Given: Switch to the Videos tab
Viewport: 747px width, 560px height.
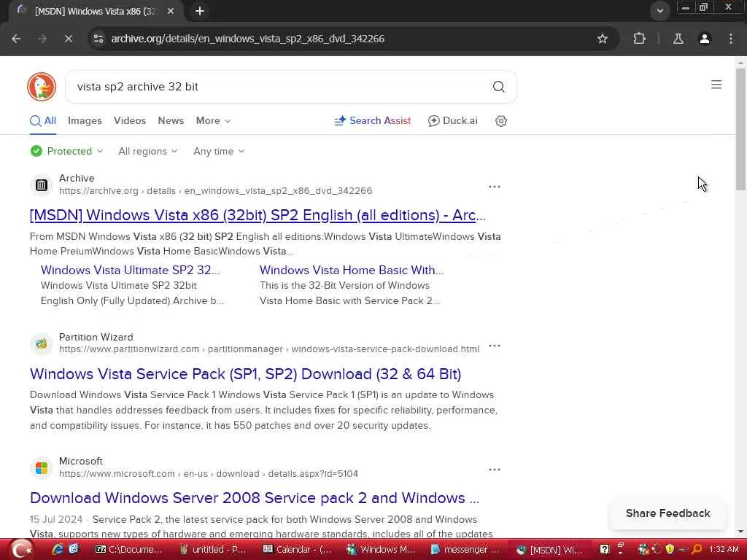Looking at the screenshot, I should coord(130,121).
